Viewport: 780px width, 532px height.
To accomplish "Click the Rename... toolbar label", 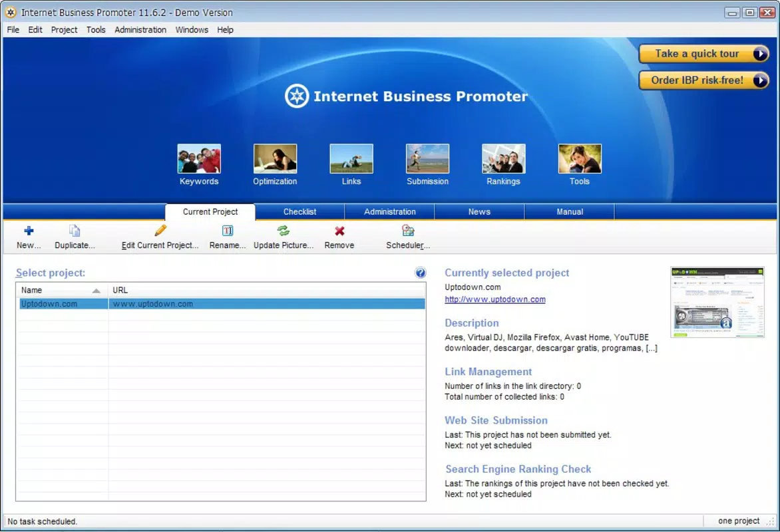I will (228, 245).
